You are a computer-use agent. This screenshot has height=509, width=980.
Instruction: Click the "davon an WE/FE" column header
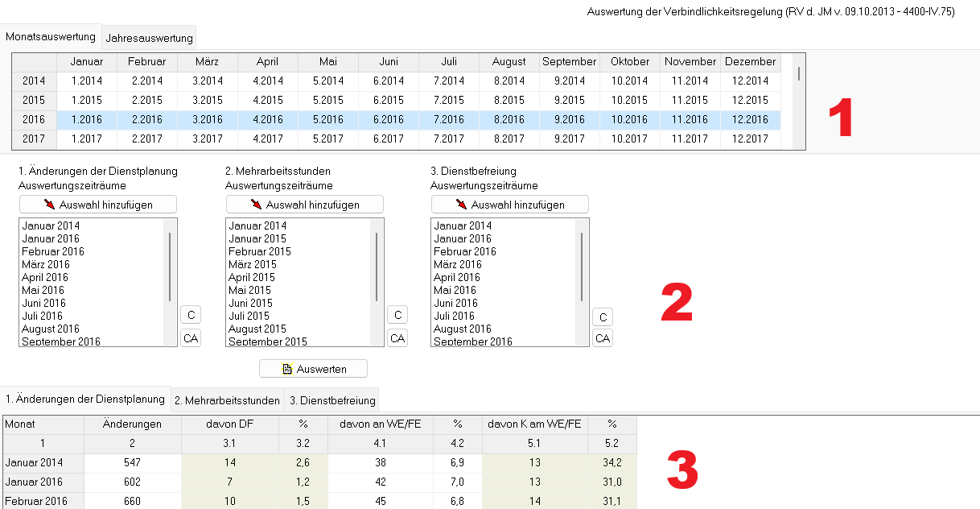point(381,424)
